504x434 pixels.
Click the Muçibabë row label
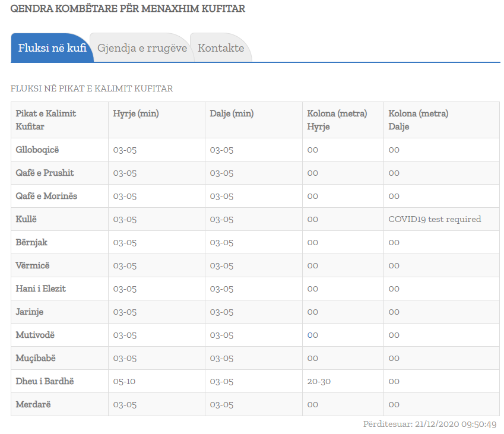click(x=36, y=358)
